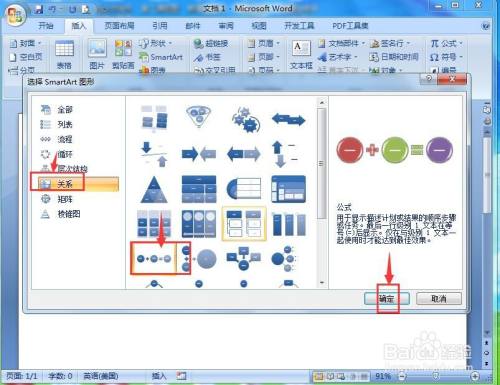The image size is (500, 385).
Task: Choose the 层次结构 hierarchy category
Action: click(x=72, y=169)
